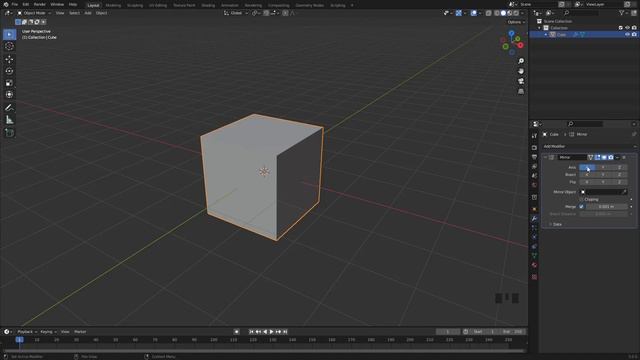Screen dimensions: 640x360
Task: Open the Tool properties tab
Action: click(x=534, y=136)
